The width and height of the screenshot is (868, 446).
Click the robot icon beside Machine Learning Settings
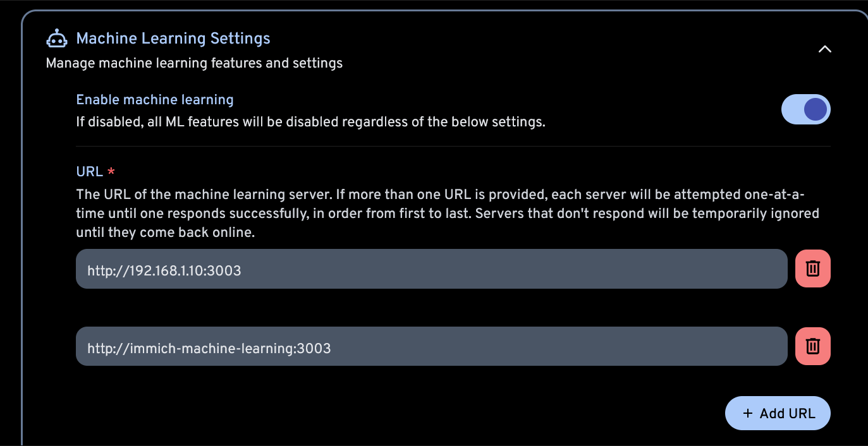point(57,39)
